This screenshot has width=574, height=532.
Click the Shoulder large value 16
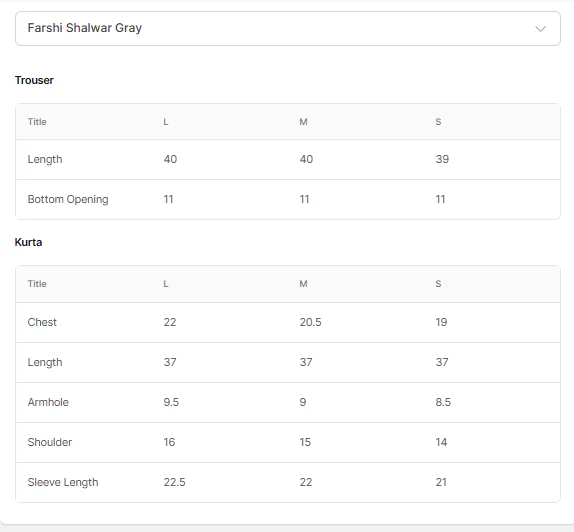[169, 442]
